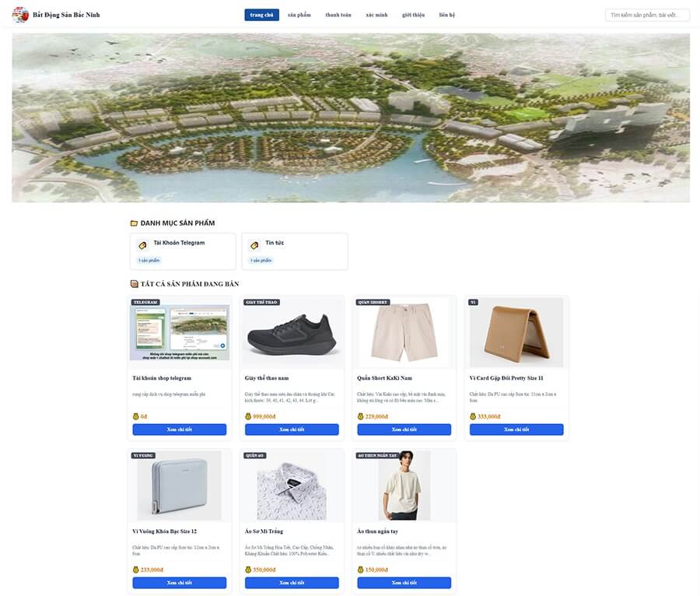Open the Tài Khoản Telegram category

click(x=183, y=251)
